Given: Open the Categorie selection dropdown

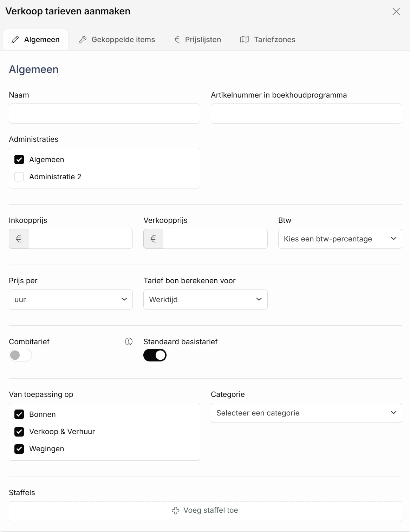Looking at the screenshot, I should click(306, 413).
